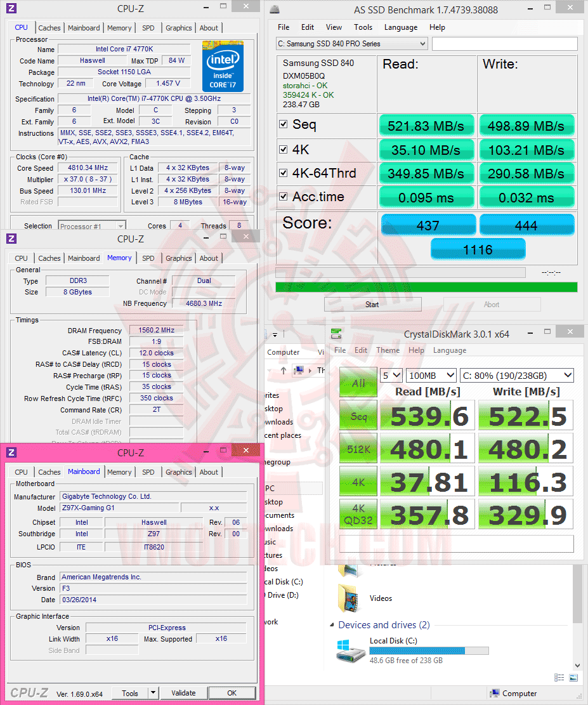Open the quick access toolbar customize arrow in Explorer
The image size is (588, 705).
(x=275, y=334)
